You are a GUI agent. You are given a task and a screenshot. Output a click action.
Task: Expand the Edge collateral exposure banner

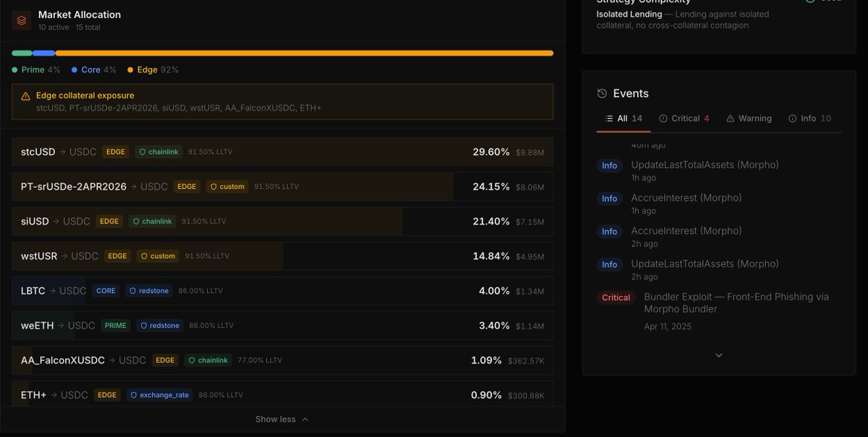tap(282, 101)
